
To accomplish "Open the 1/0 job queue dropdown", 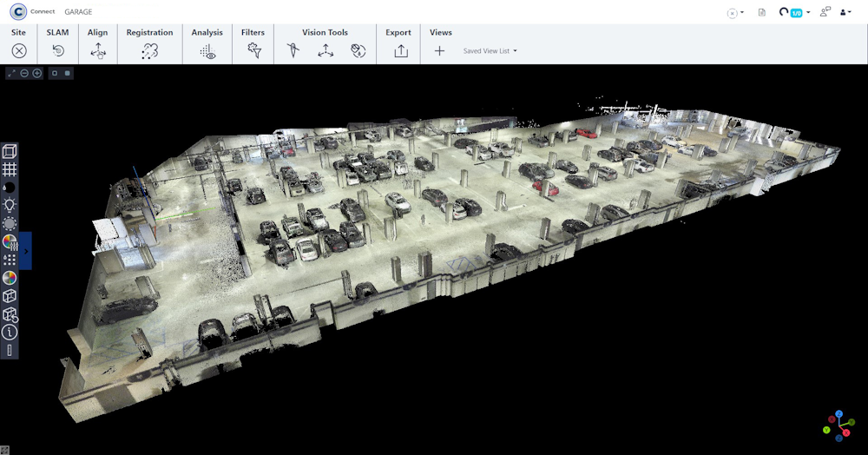I will pyautogui.click(x=796, y=12).
